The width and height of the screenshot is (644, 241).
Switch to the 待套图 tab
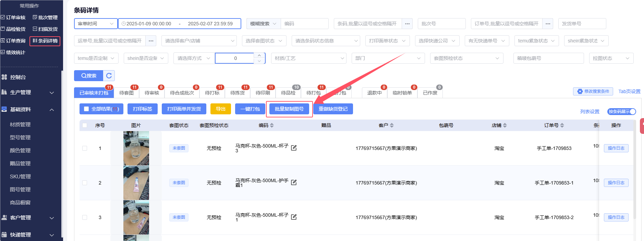pos(126,93)
